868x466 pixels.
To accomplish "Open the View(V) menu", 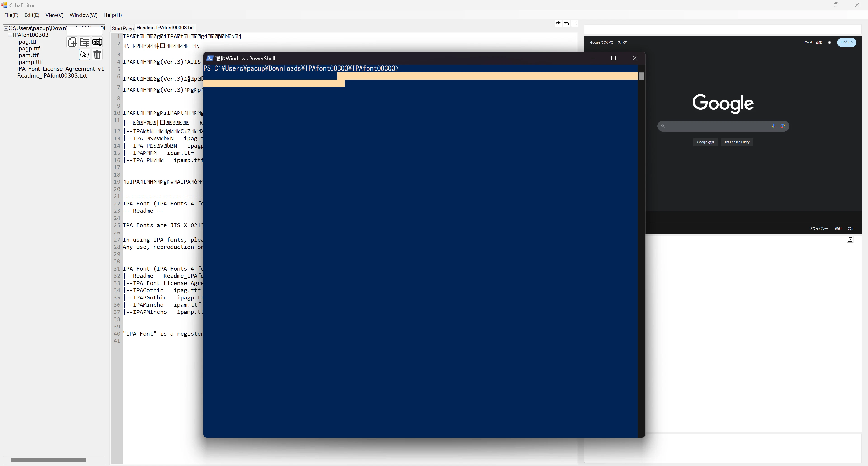I will coord(54,15).
